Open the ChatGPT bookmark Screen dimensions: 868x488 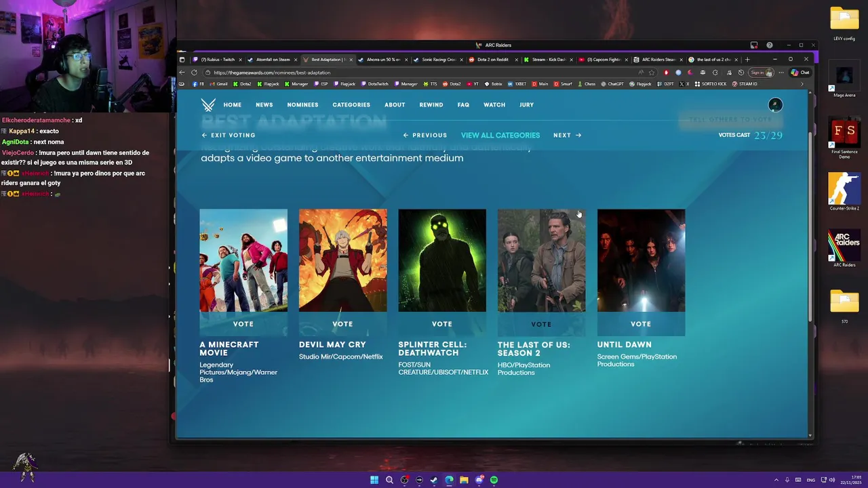(612, 84)
